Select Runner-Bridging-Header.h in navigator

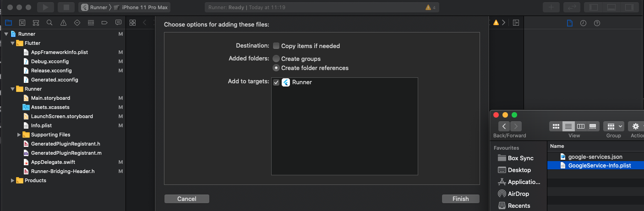63,171
